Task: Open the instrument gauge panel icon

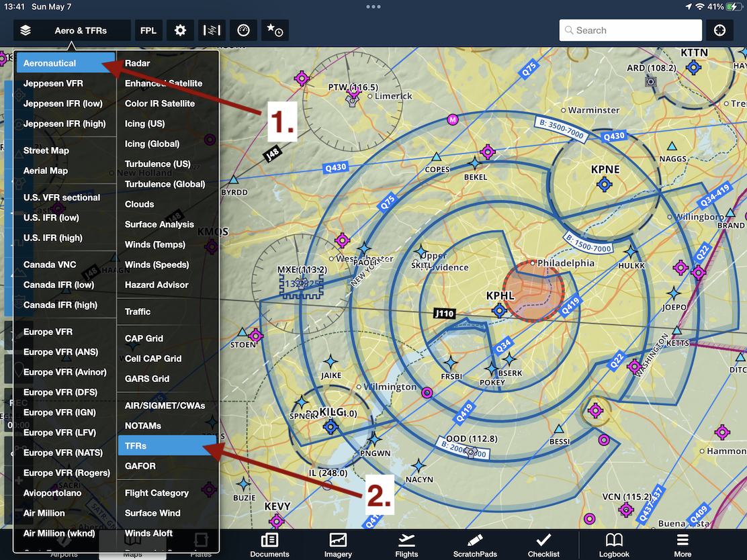Action: point(243,30)
